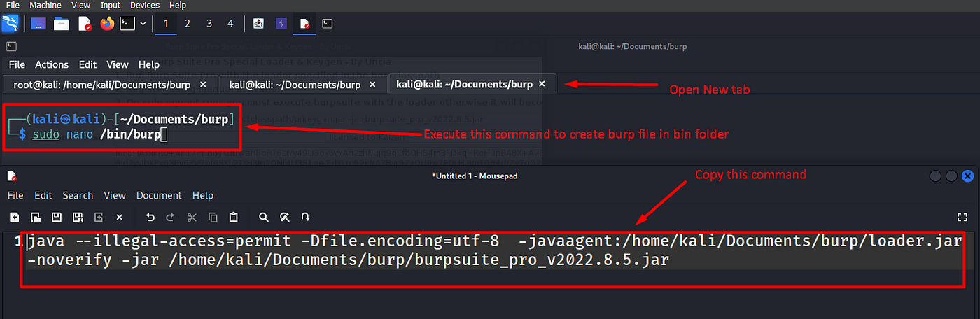
Task: Click '*Untitled 1 - Mousepad' title
Action: [x=475, y=176]
